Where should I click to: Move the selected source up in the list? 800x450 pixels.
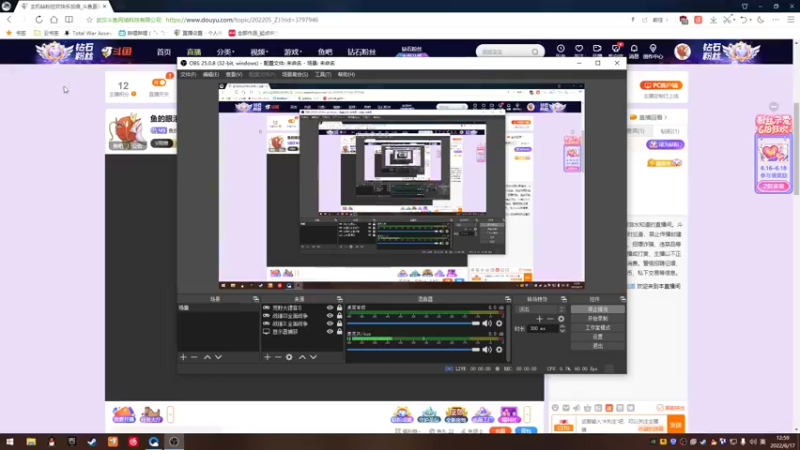[x=302, y=357]
